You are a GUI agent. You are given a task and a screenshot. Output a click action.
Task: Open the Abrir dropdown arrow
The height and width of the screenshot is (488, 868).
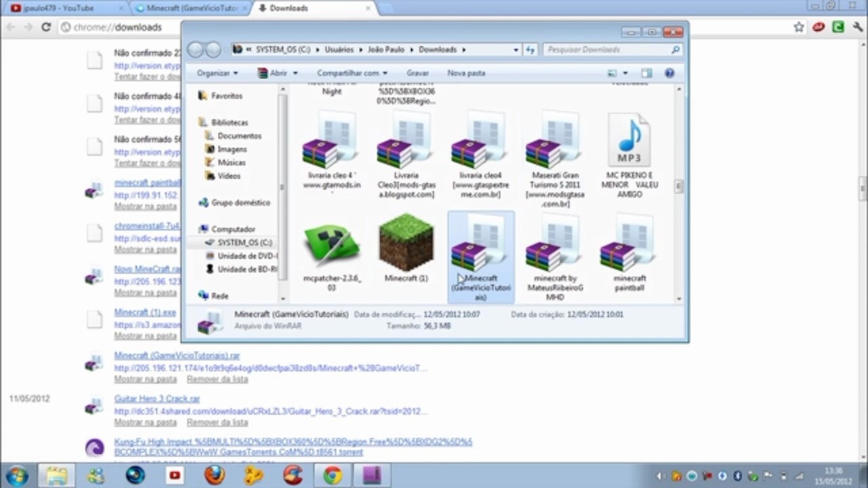[294, 73]
